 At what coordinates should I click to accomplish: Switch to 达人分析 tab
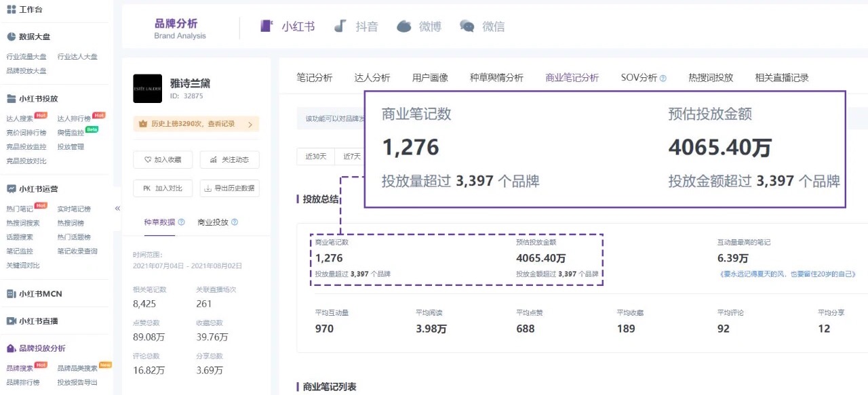coord(372,78)
